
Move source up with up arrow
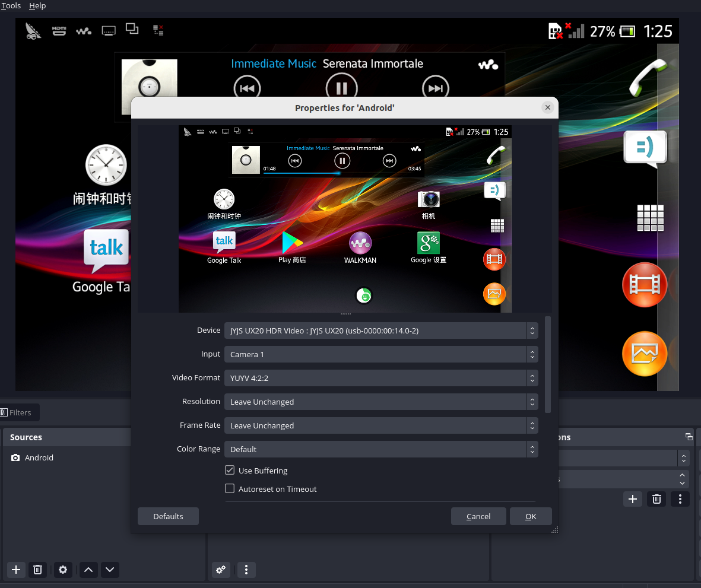pos(88,570)
